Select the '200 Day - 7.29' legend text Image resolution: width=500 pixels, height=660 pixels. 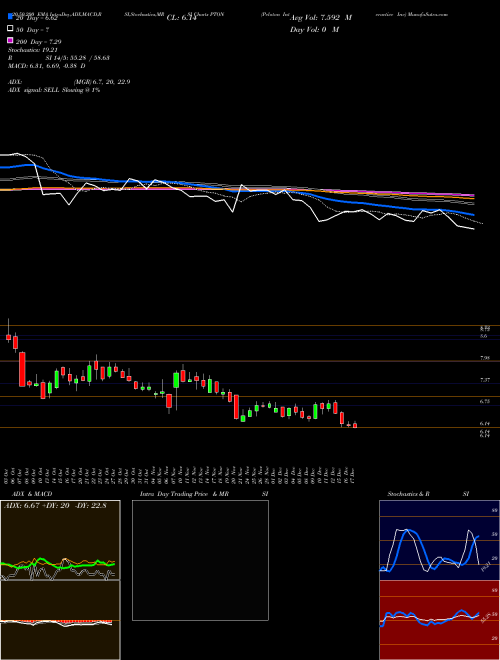pos(39,42)
